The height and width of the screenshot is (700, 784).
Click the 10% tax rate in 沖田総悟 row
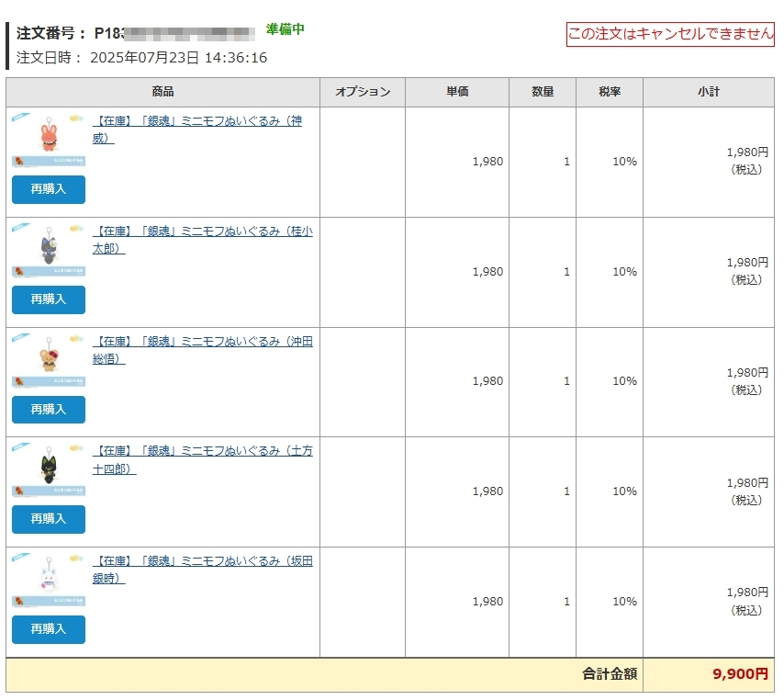(x=624, y=381)
